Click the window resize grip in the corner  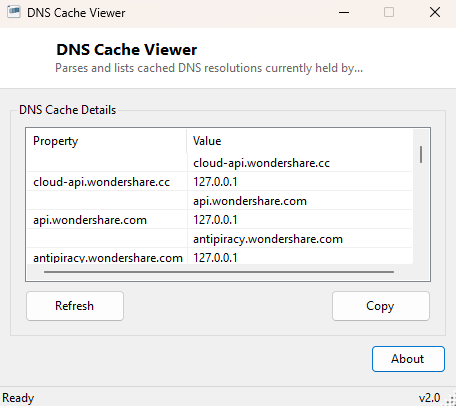point(451,400)
